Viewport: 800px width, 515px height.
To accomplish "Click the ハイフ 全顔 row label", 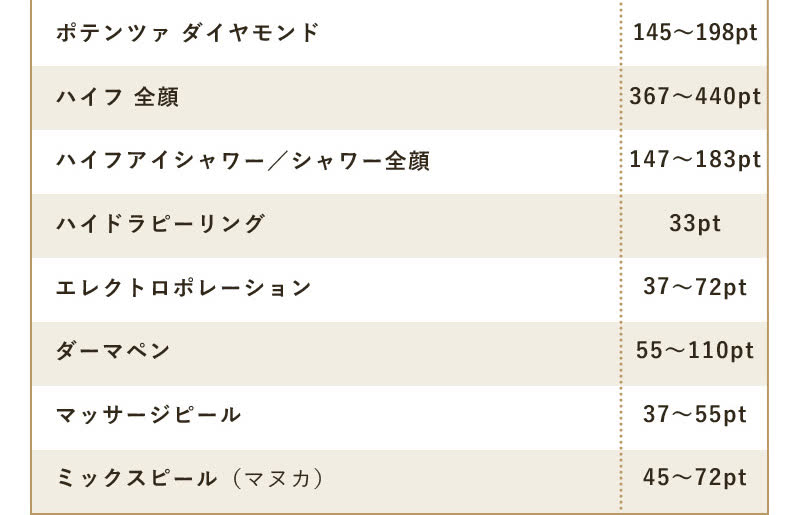I will tap(118, 97).
